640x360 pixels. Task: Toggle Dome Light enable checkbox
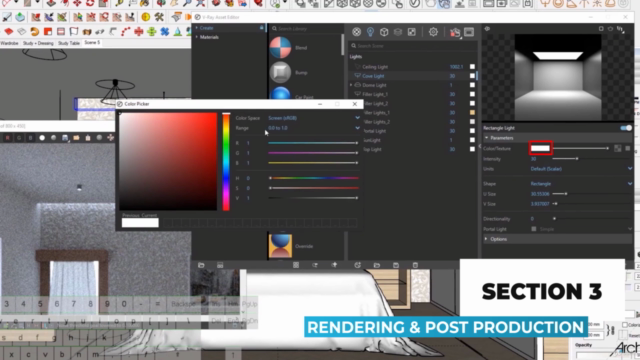(x=472, y=85)
